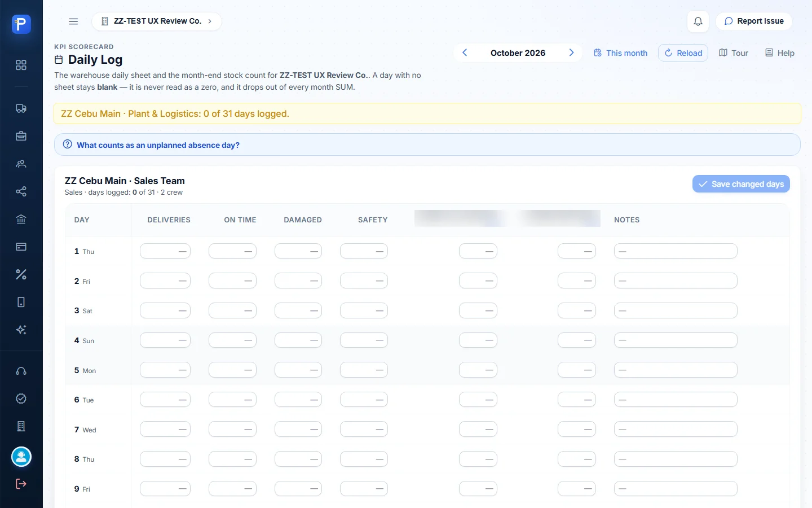Image resolution: width=812 pixels, height=508 pixels.
Task: Open the share nodes sidebar icon
Action: [x=21, y=191]
